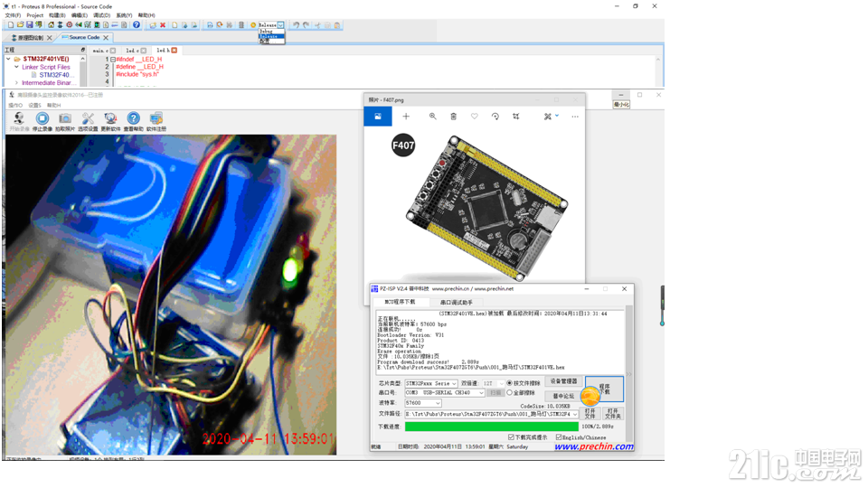Select the erase-by-file radio button in PZ-ISP

[509, 383]
